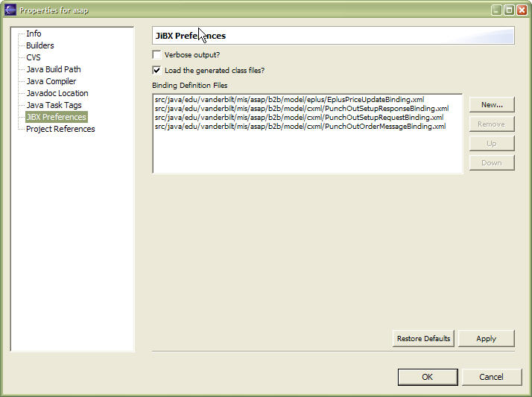Open Project References page
The height and width of the screenshot is (397, 532).
click(x=60, y=129)
